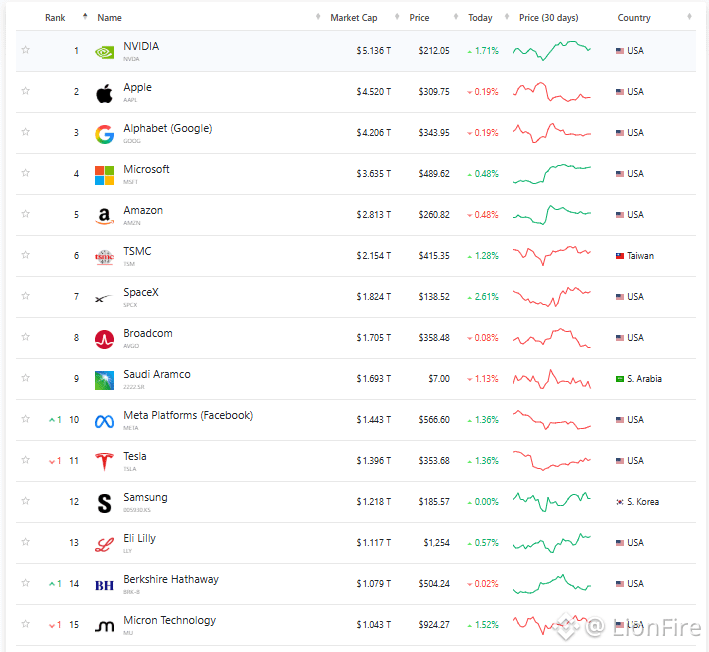Click the Today column header

point(480,18)
